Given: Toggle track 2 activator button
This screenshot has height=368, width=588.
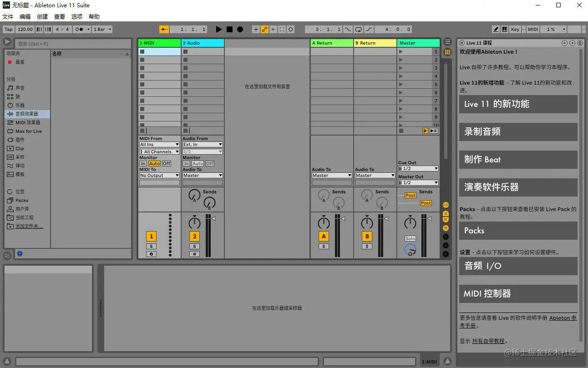Looking at the screenshot, I should click(x=194, y=236).
